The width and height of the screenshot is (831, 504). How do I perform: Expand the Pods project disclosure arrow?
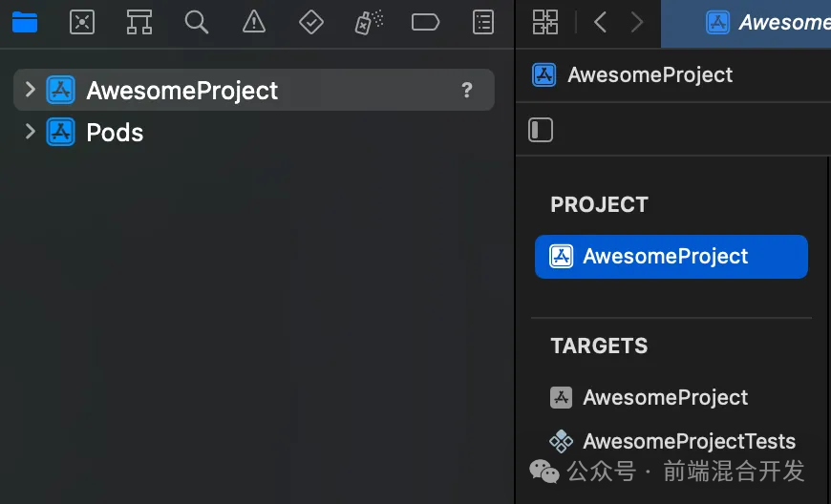pyautogui.click(x=31, y=132)
